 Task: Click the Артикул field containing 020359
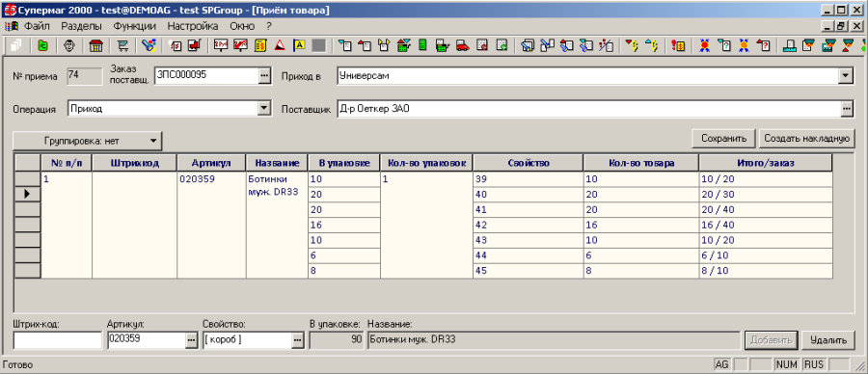pyautogui.click(x=147, y=340)
